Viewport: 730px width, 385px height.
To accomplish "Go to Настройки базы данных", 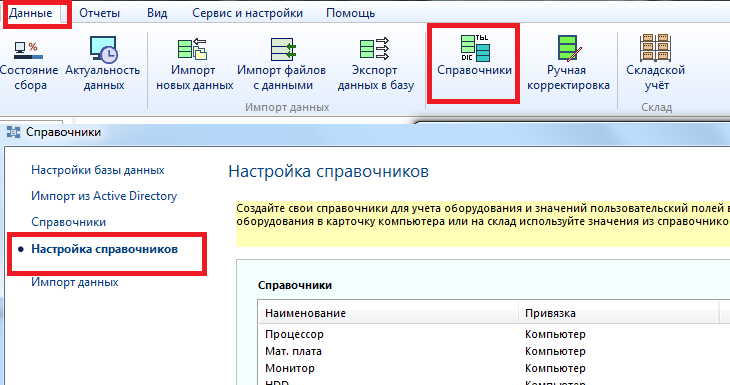I will point(98,170).
